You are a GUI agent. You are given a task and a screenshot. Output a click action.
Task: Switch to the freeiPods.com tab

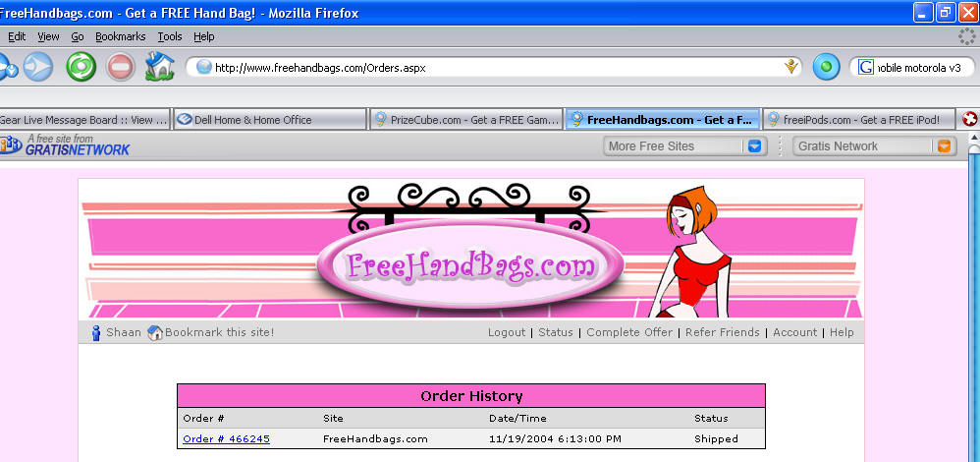859,120
